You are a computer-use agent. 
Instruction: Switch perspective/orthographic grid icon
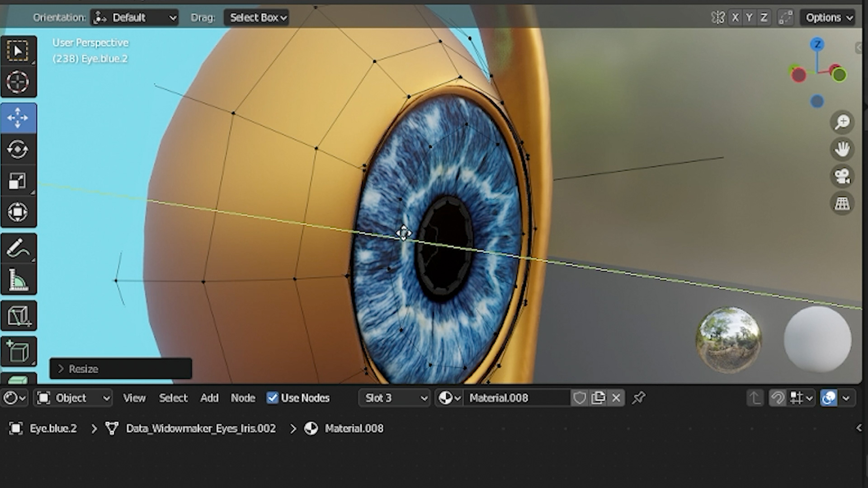pyautogui.click(x=842, y=203)
